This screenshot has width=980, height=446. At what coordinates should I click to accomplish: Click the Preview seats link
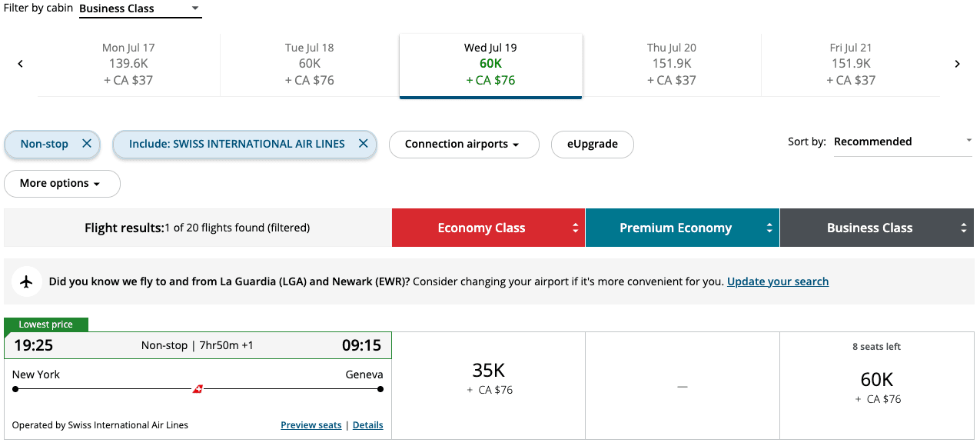pyautogui.click(x=311, y=425)
